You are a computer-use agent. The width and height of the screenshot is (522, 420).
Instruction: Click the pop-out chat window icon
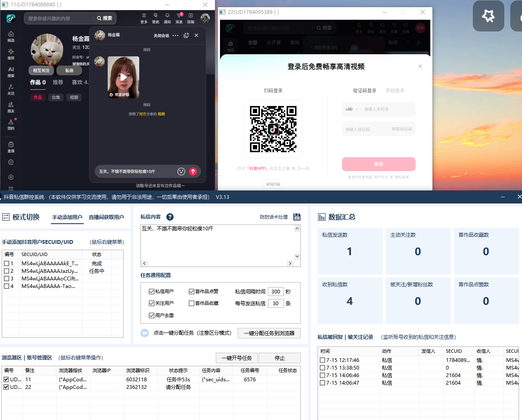pyautogui.click(x=186, y=35)
